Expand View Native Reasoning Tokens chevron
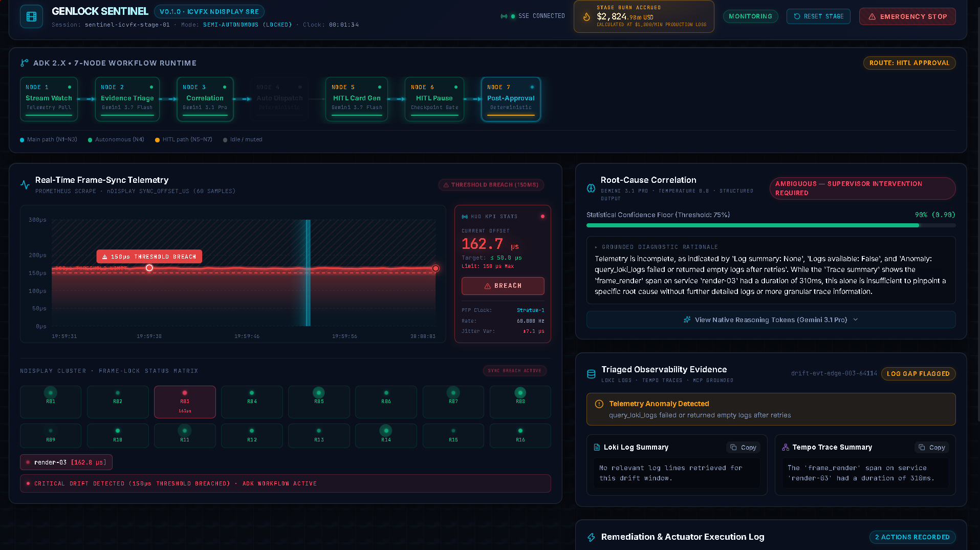 856,320
